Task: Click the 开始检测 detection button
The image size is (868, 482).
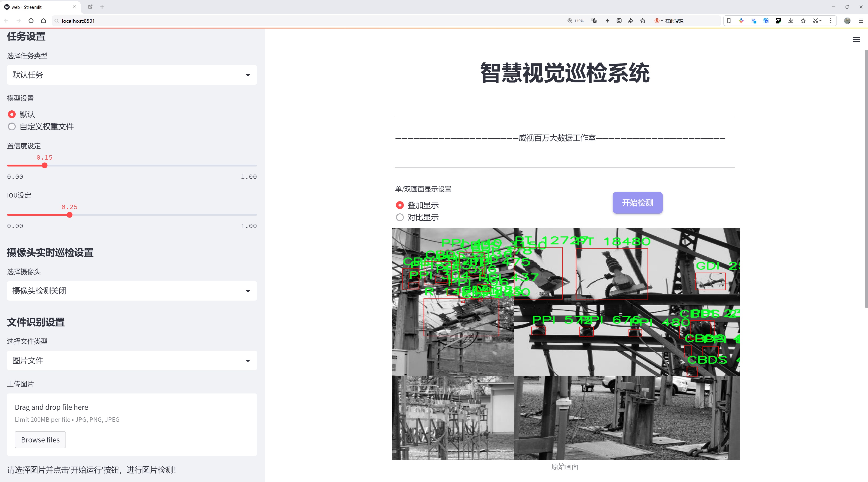Action: click(637, 203)
